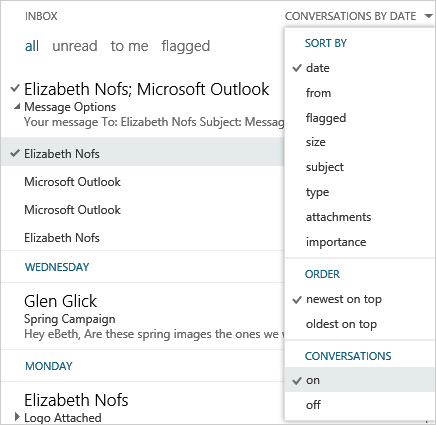Click the checkmark on highlighted Elizabeth Nofs row
Viewport: 436px width, 425px height.
15,154
